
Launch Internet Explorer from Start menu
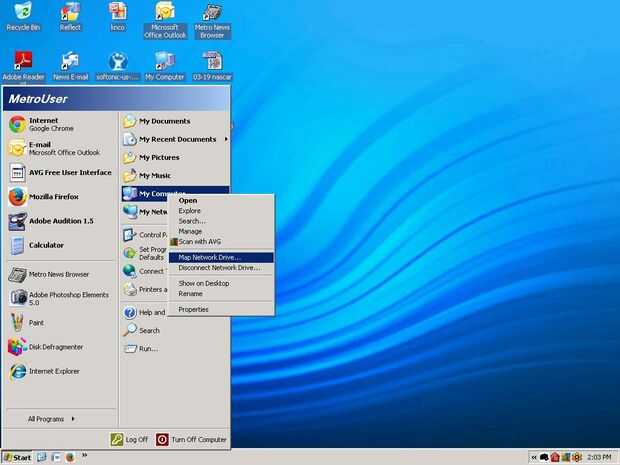tap(62, 371)
